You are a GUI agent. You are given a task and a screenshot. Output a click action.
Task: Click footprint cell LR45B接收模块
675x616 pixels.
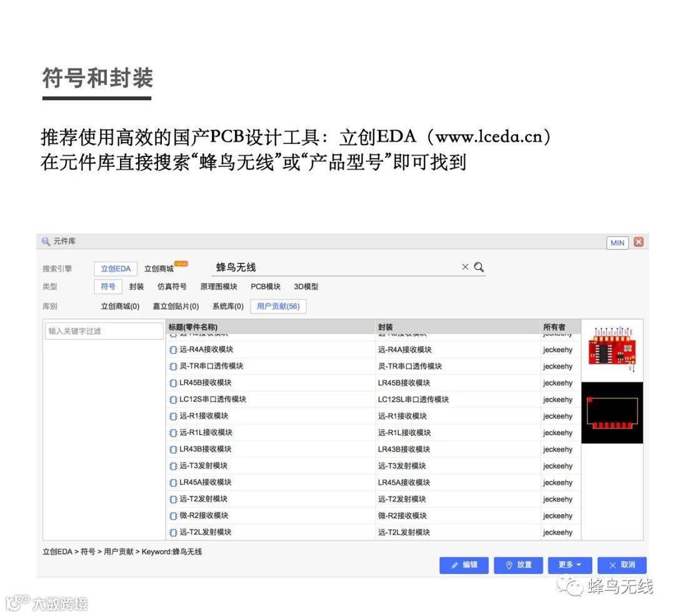[x=404, y=383]
